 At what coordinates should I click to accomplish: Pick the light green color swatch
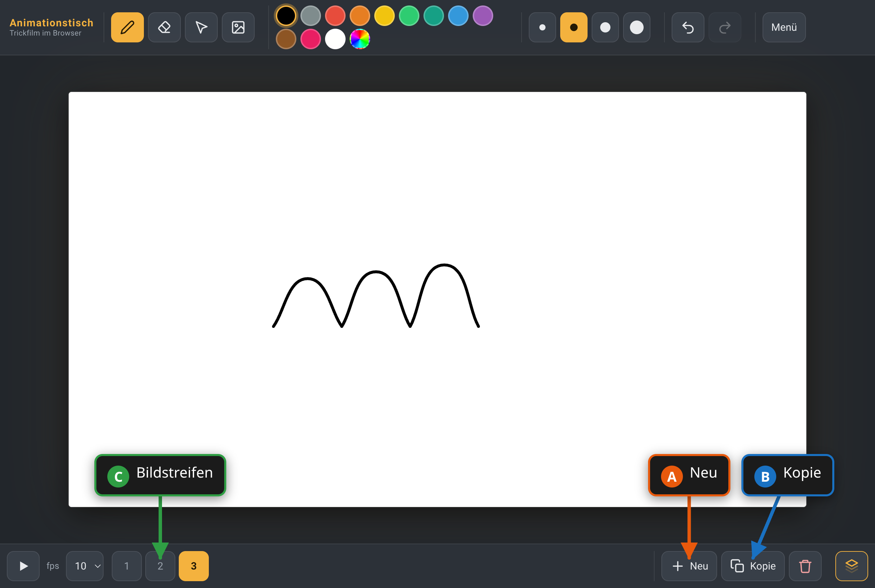[409, 16]
